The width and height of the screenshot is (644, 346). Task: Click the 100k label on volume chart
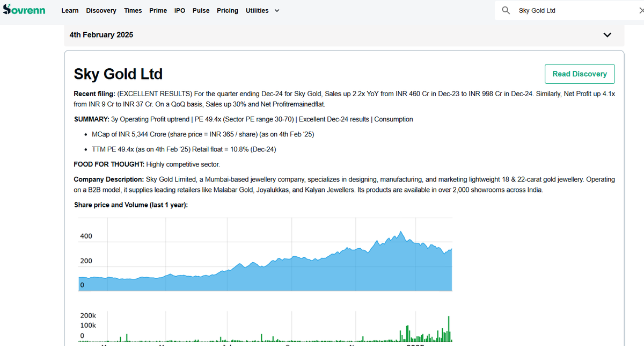(x=88, y=326)
